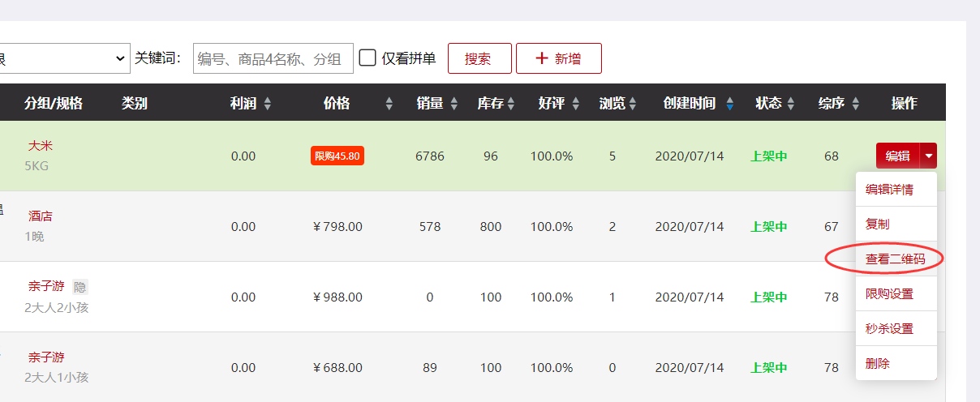Focus the keyword search input field
The width and height of the screenshot is (980, 402).
pos(273,58)
